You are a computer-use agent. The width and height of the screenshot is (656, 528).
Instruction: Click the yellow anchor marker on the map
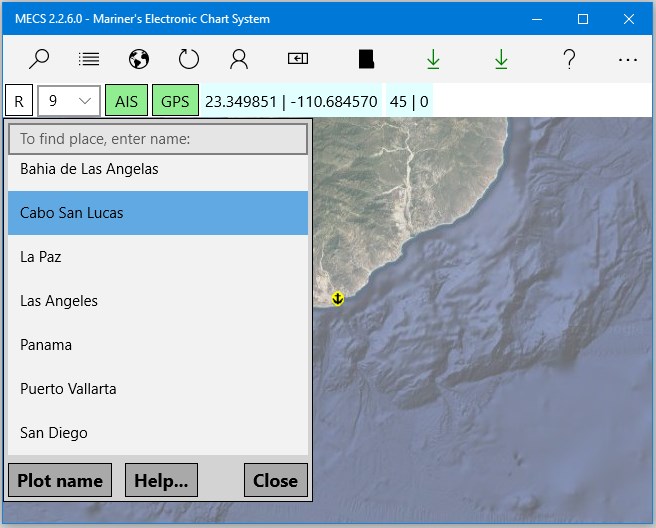(338, 299)
